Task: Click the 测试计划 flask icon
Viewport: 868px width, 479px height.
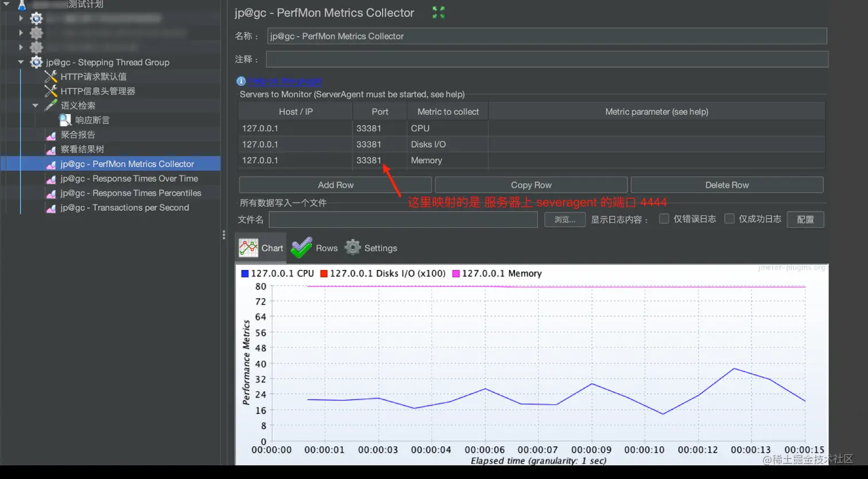Action: coord(22,5)
